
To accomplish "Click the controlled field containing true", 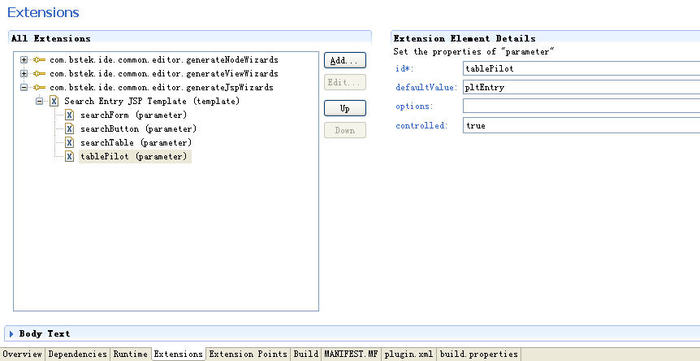I will [x=581, y=126].
